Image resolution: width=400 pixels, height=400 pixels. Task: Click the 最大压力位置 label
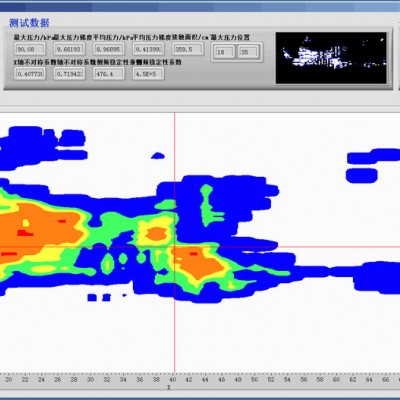pyautogui.click(x=230, y=37)
